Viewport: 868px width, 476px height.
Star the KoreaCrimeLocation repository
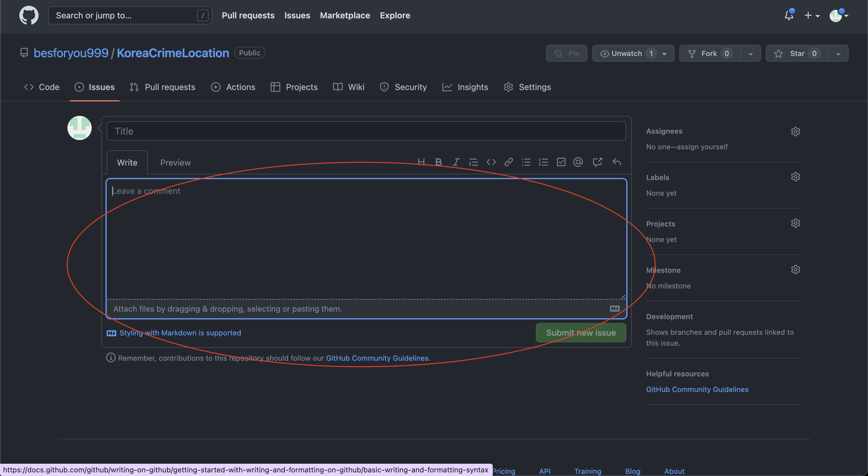(x=797, y=54)
